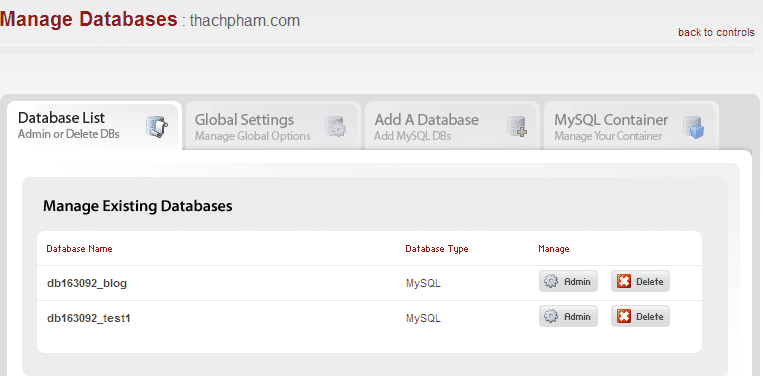
Task: Click MySQL type in db163092_blog row
Action: 423,283
